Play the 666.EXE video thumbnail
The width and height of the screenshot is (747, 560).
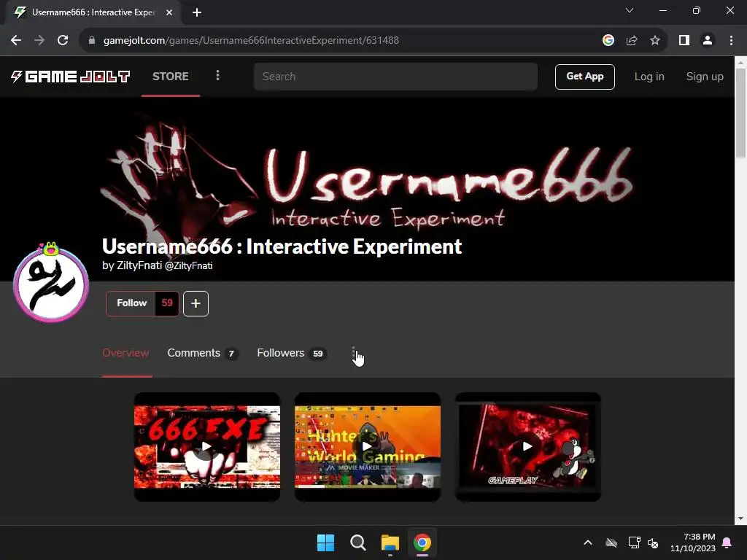(206, 447)
